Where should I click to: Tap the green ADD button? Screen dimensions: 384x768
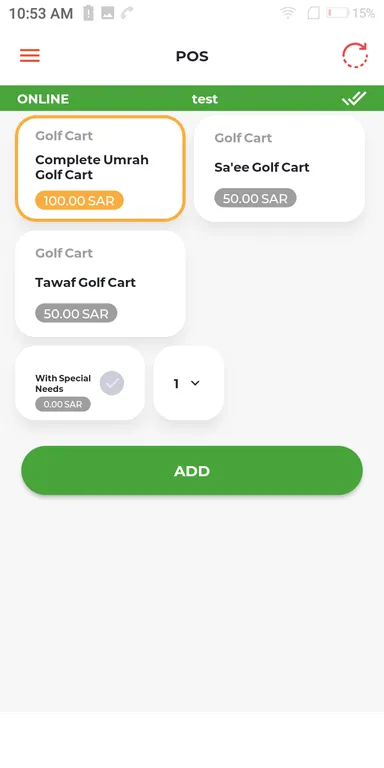point(192,471)
